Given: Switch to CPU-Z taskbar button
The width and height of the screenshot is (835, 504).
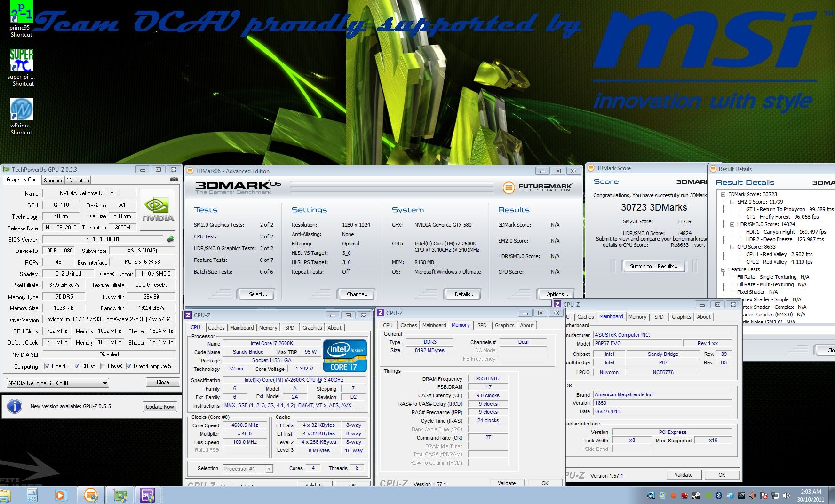Looking at the screenshot, I should tap(147, 495).
